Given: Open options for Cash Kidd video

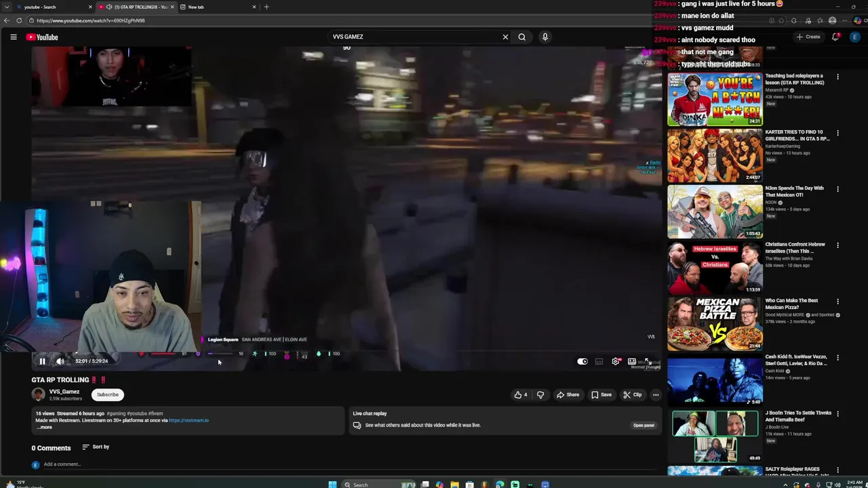Looking at the screenshot, I should [x=837, y=359].
